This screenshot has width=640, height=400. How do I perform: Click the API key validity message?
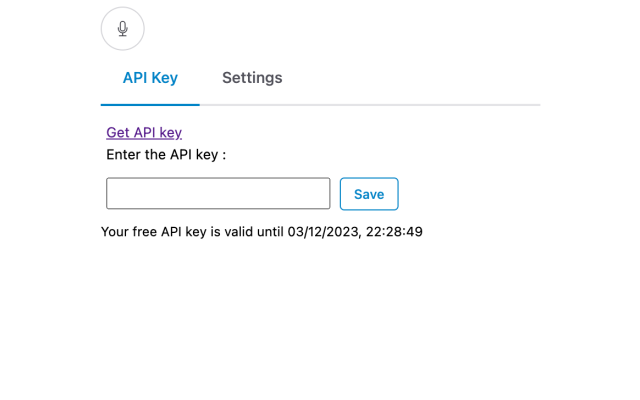(x=262, y=232)
